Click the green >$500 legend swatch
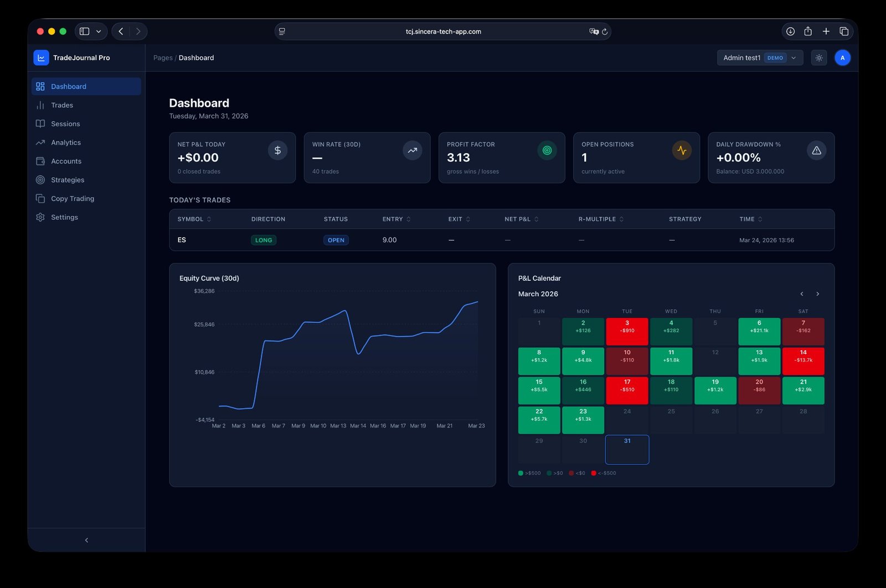 [x=521, y=473]
